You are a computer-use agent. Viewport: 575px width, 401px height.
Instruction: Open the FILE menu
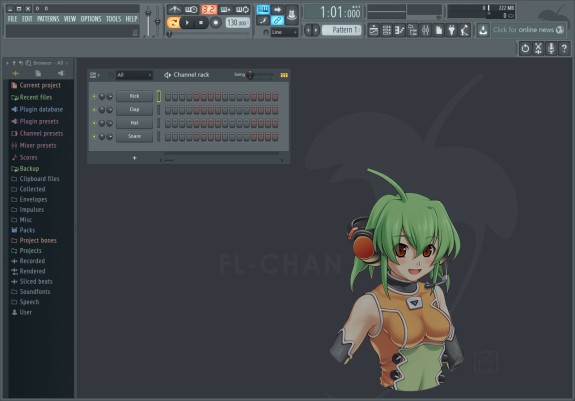pos(12,19)
